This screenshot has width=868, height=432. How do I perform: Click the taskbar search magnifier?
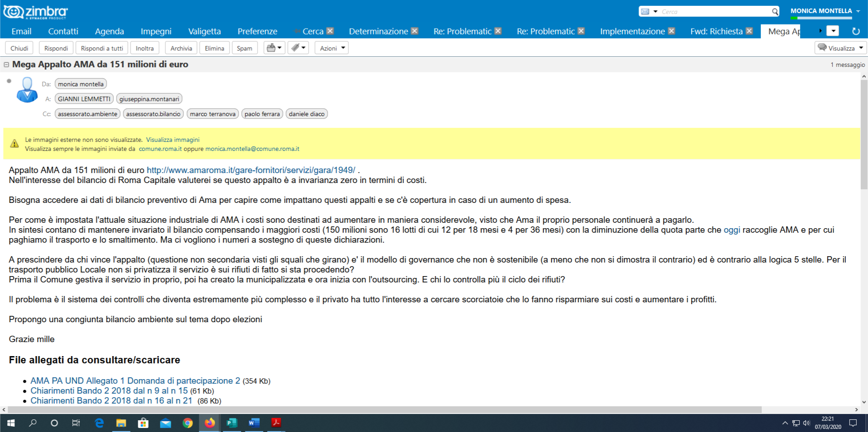pos(33,423)
